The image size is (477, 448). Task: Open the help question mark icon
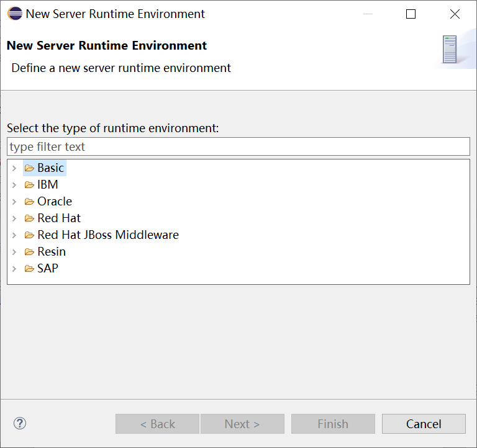pyautogui.click(x=20, y=424)
